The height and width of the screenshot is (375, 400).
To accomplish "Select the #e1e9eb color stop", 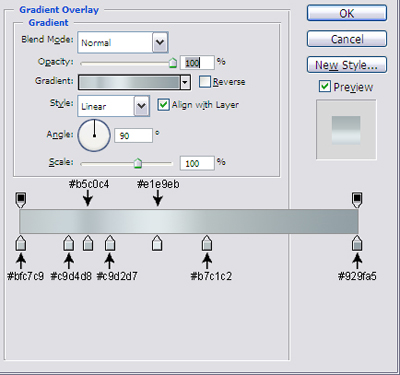I will 157,243.
